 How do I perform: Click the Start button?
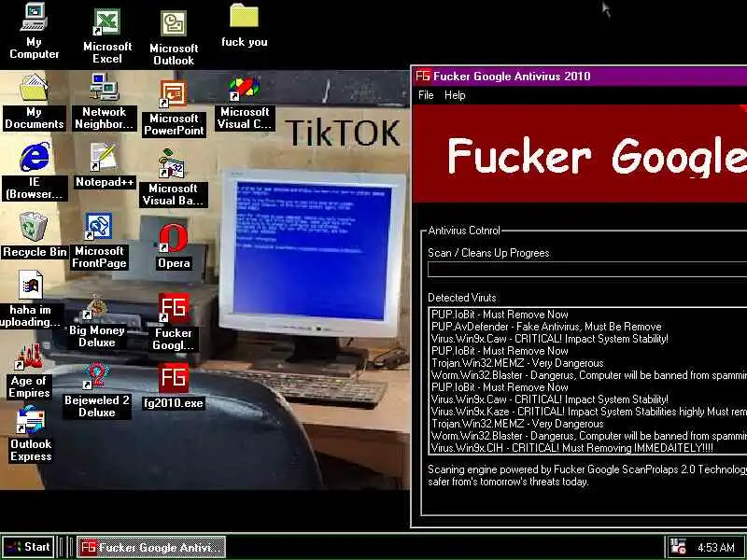pyautogui.click(x=28, y=547)
